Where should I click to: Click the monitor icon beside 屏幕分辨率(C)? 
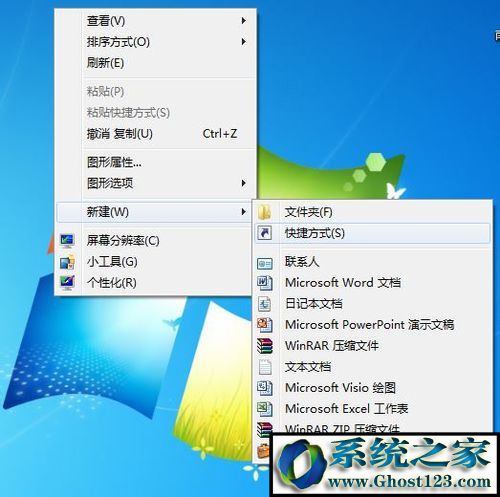click(x=68, y=241)
